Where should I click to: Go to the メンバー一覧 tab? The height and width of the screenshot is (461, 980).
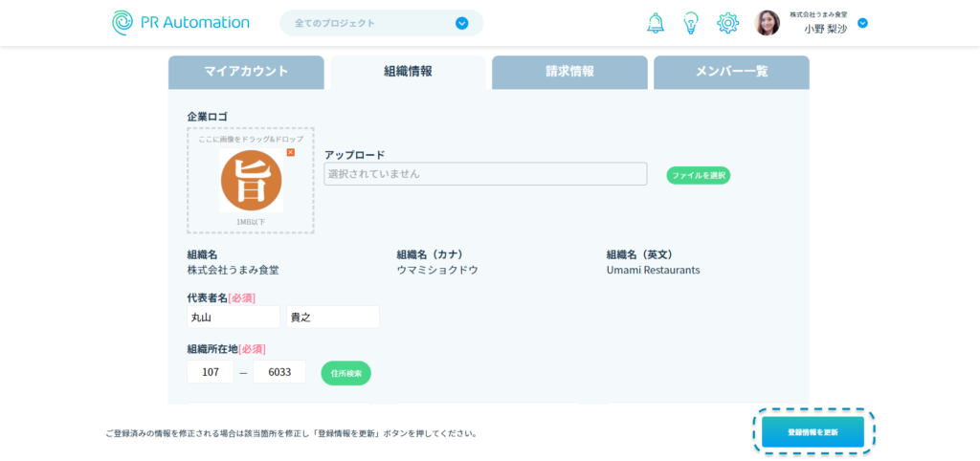tap(731, 72)
